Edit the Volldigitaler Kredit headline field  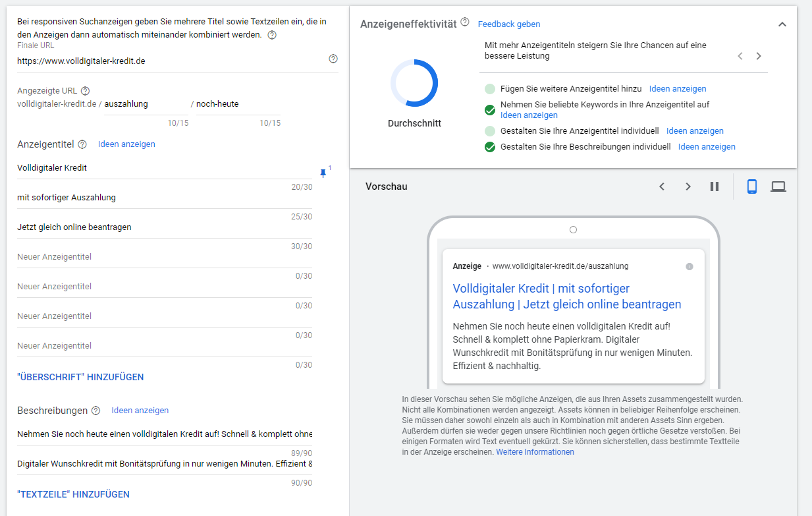coord(165,168)
